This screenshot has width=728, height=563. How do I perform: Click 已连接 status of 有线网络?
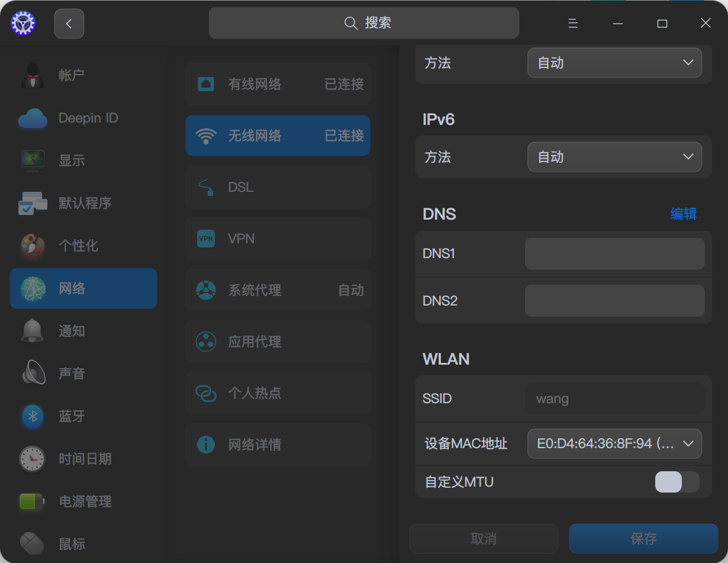click(x=344, y=84)
